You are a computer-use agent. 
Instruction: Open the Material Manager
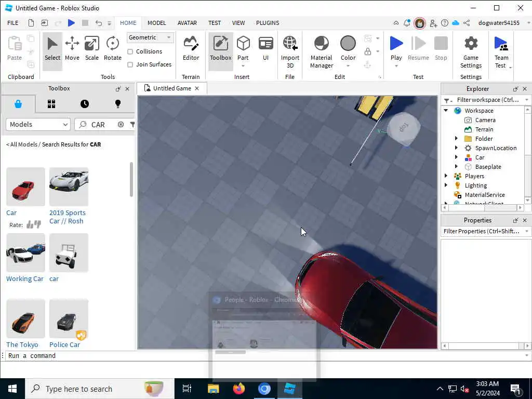tap(321, 51)
